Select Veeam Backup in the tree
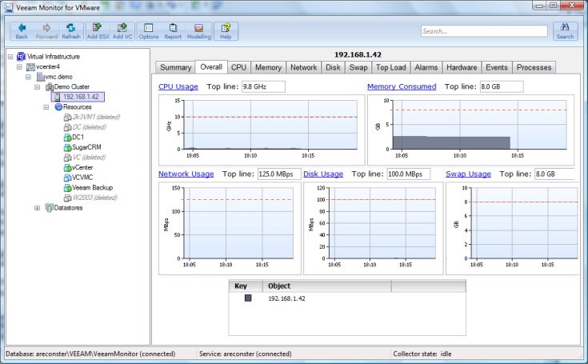The image size is (588, 364). 92,187
